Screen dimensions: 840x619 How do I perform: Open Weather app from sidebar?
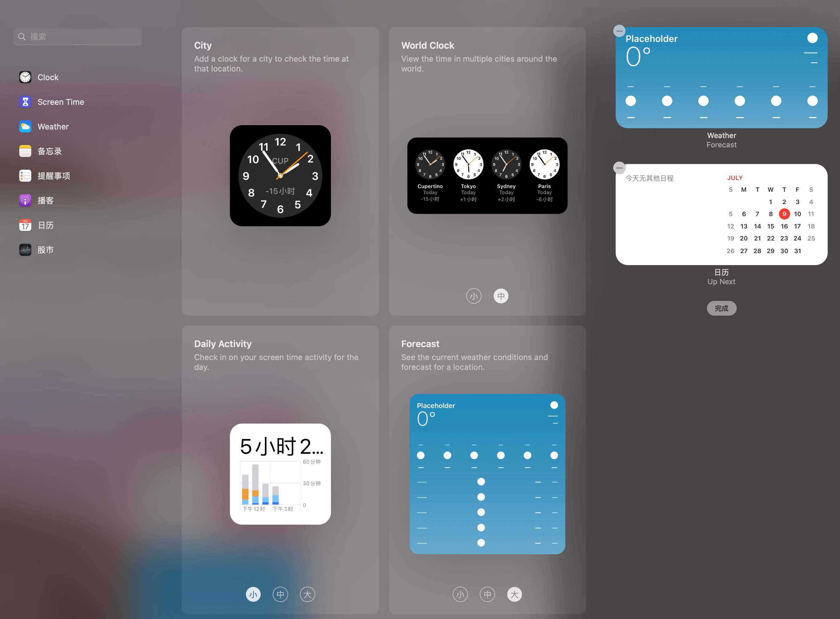coord(53,126)
